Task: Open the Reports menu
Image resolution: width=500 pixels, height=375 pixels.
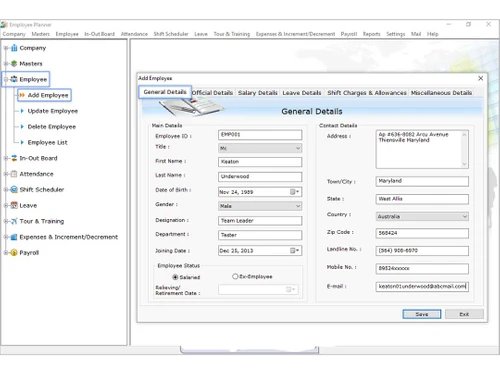Action: point(372,34)
